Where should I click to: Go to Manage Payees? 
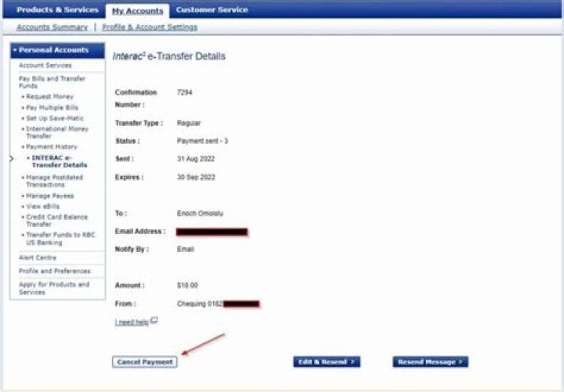[x=52, y=196]
